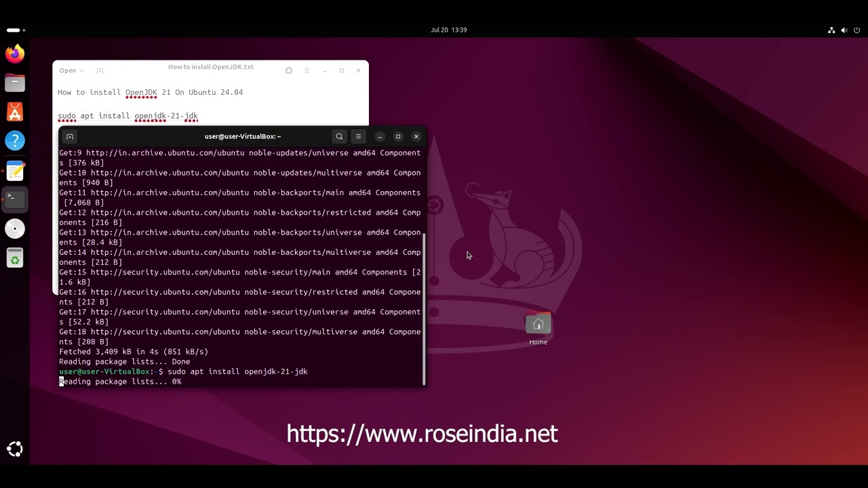Open network status in system tray
This screenshot has height=488, width=868.
click(x=831, y=30)
